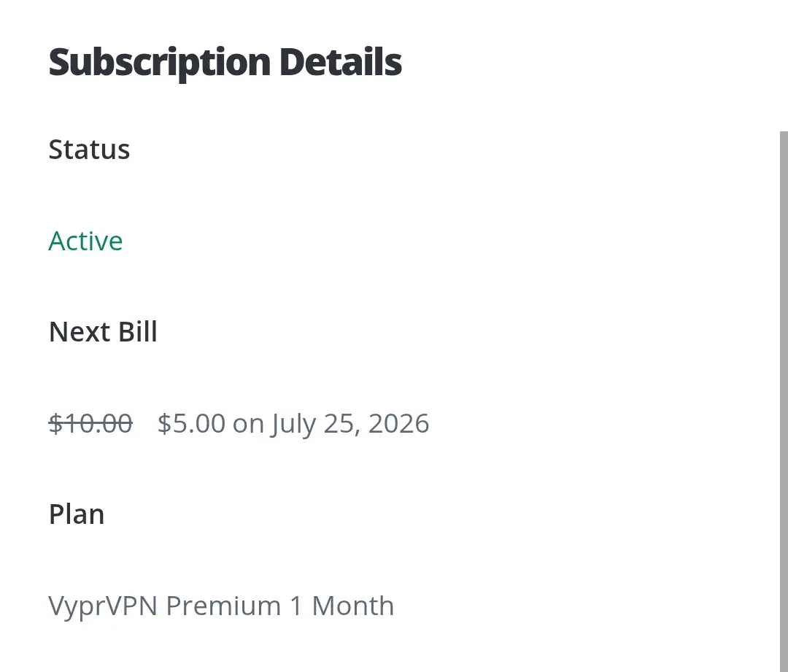Click the word VyprVPN in the plan

(103, 606)
